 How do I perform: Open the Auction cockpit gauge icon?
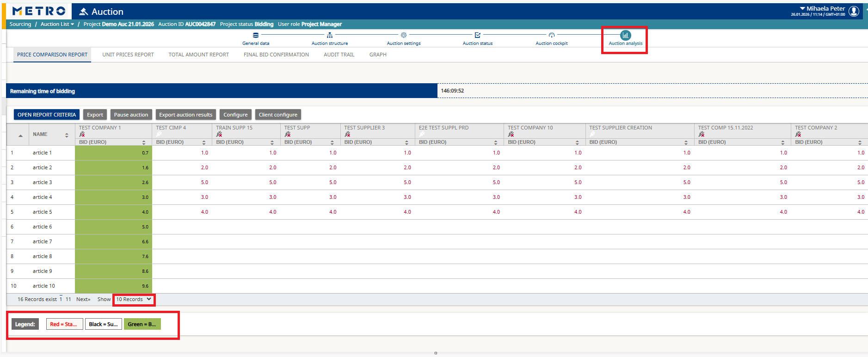click(x=552, y=35)
